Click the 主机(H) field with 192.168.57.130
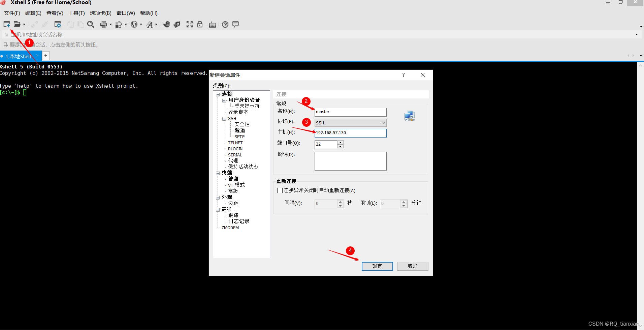The height and width of the screenshot is (330, 644). (350, 133)
